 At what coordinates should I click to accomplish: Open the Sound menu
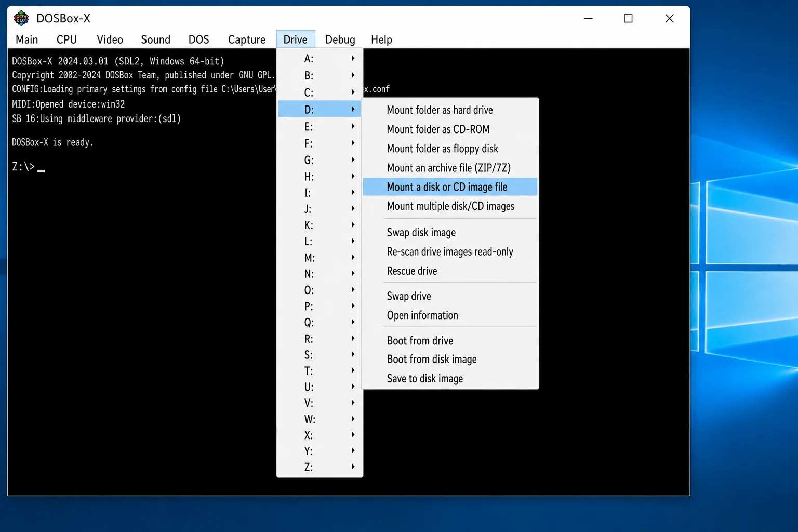[x=155, y=39]
